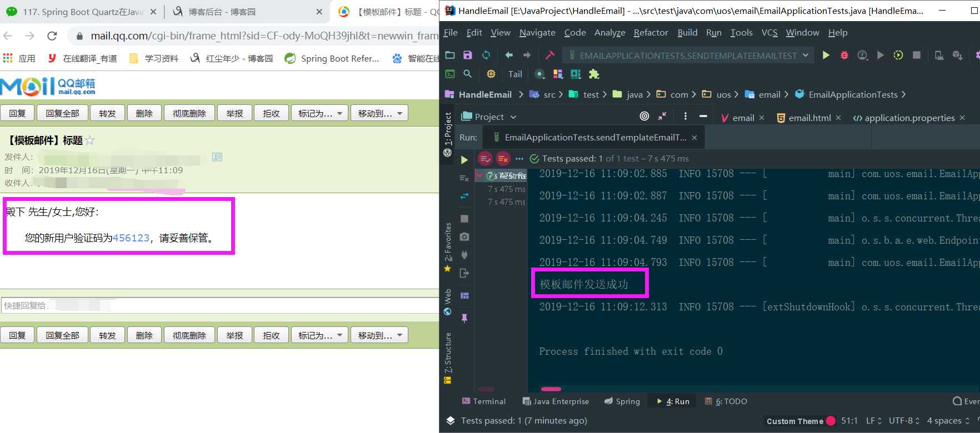Click the Search magnifier icon in IntelliJ toolbar
This screenshot has width=980, height=433.
[468, 74]
